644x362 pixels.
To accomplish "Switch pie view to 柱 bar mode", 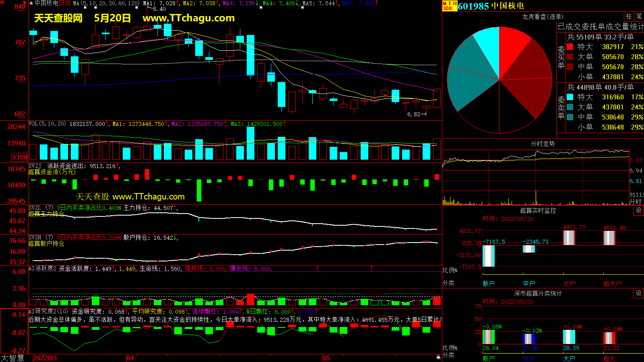I will click(629, 16).
